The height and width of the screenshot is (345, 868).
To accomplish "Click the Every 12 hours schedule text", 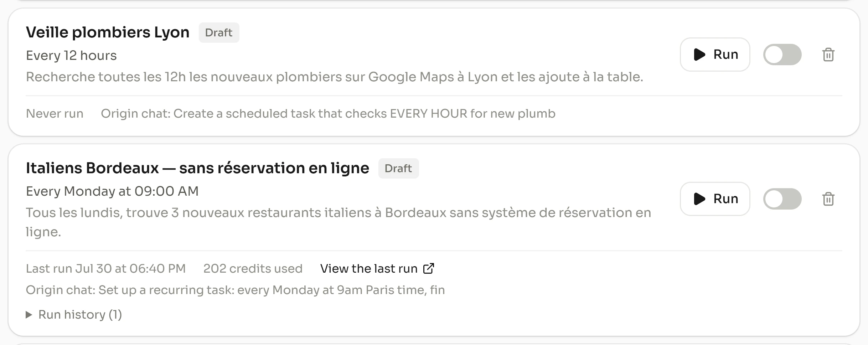I will [x=71, y=56].
